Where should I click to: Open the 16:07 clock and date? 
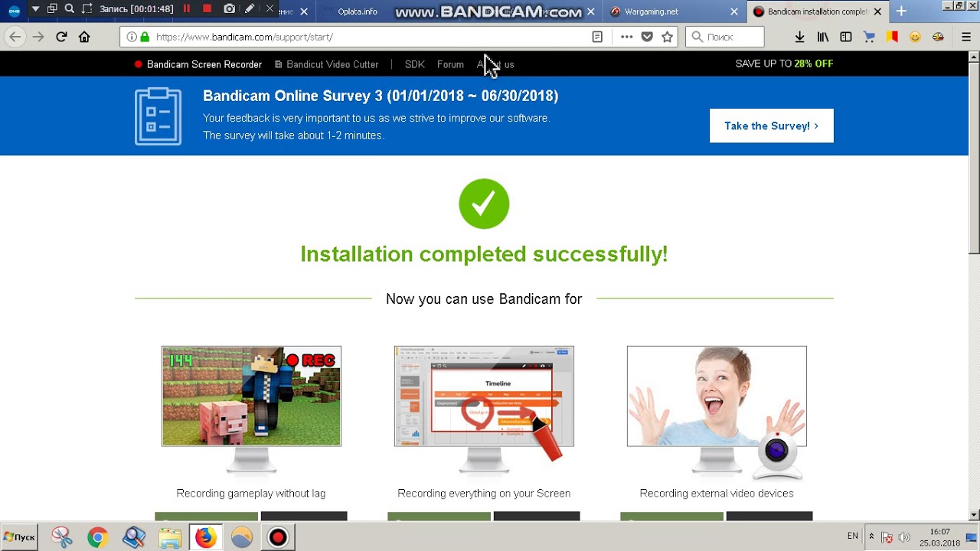point(939,537)
